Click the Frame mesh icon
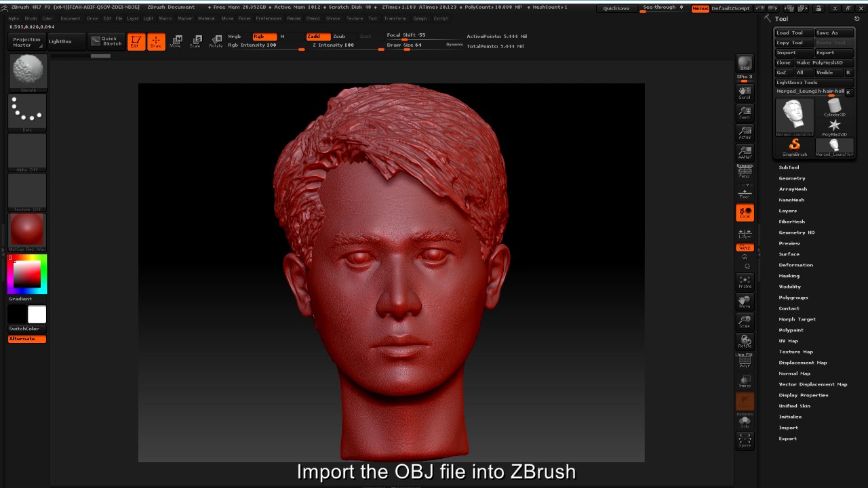Image resolution: width=868 pixels, height=488 pixels. 745,282
